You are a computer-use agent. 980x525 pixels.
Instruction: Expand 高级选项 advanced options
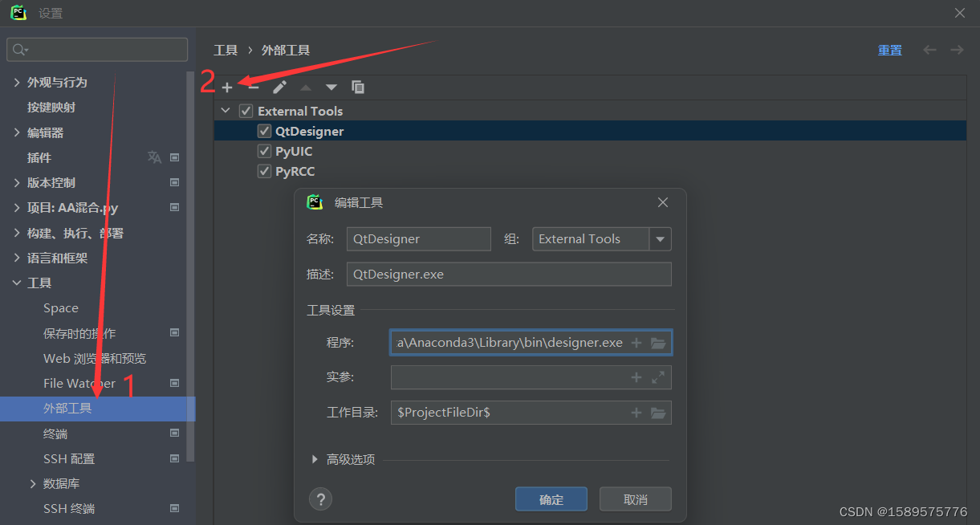[x=315, y=460]
